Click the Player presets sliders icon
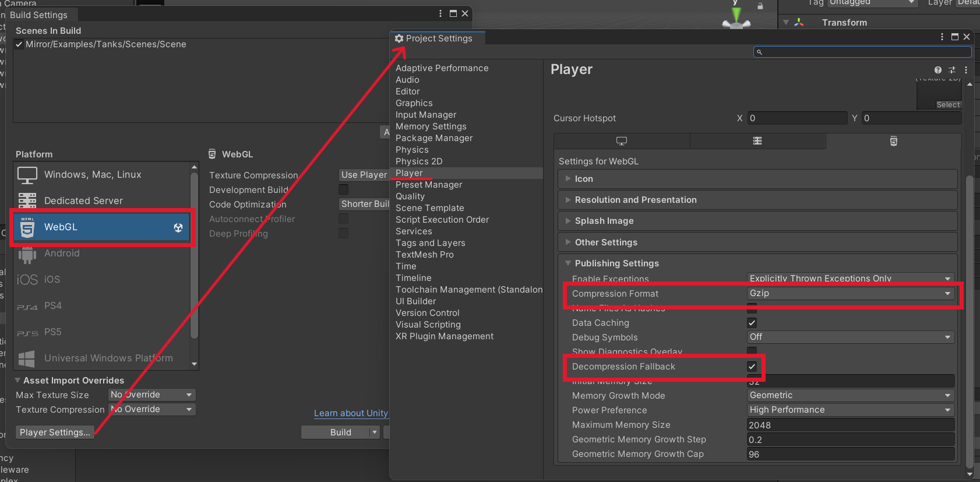980x482 pixels. tap(952, 70)
